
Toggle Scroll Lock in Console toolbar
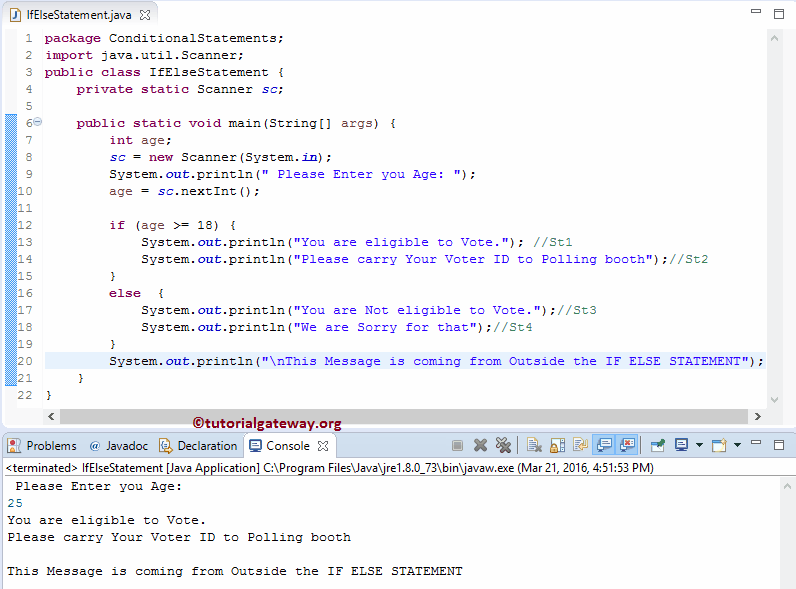pyautogui.click(x=557, y=445)
